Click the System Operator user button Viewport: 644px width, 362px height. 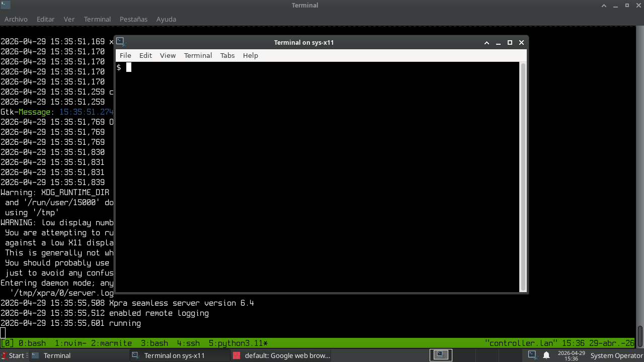pos(616,355)
